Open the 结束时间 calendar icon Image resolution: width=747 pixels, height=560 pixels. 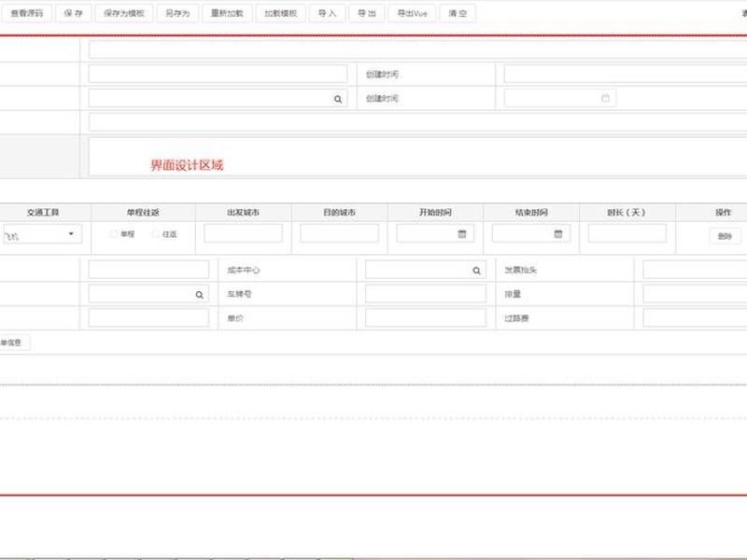click(557, 234)
